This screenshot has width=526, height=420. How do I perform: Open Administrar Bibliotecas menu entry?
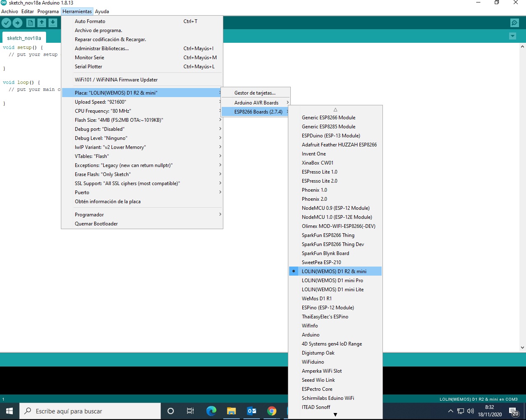tap(142, 49)
